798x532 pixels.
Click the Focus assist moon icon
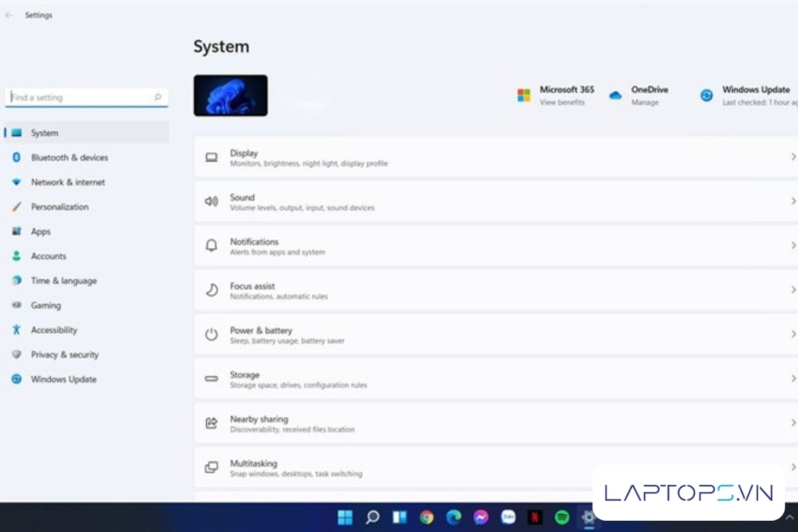(x=211, y=290)
